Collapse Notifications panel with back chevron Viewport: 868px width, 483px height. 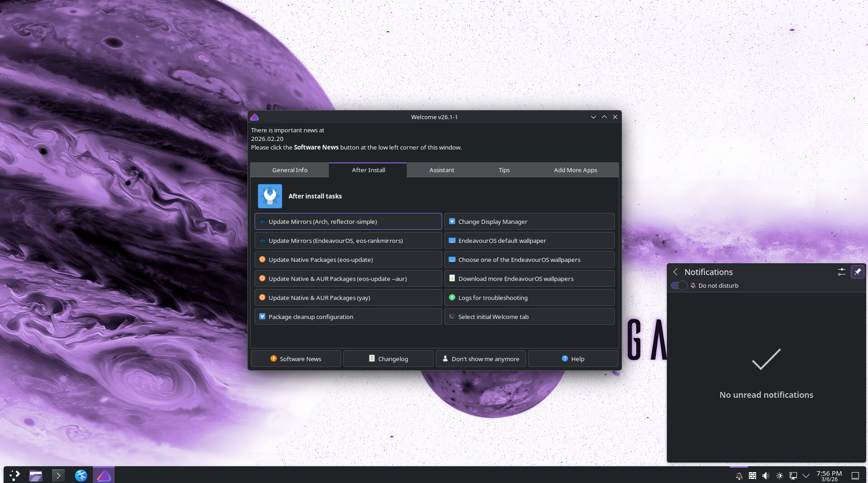coord(675,272)
